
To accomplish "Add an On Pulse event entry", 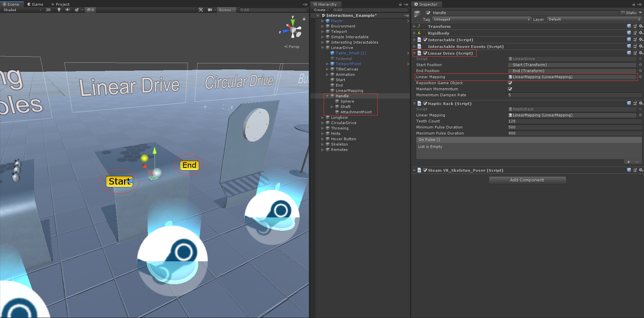I will click(629, 162).
